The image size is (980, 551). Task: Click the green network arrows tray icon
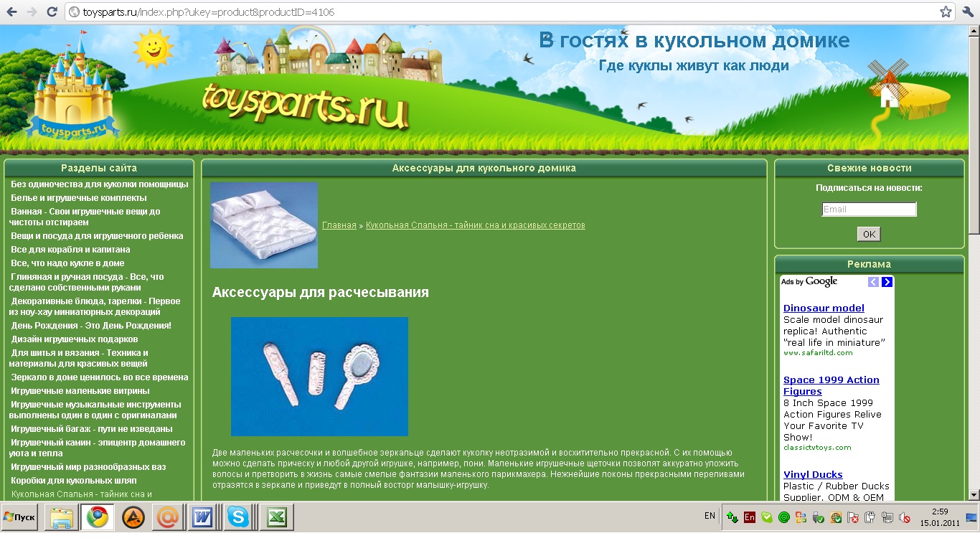[x=732, y=517]
